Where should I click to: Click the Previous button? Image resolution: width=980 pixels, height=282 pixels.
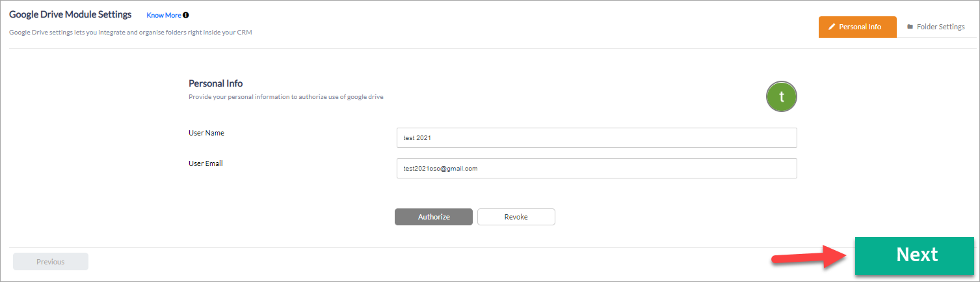(51, 262)
